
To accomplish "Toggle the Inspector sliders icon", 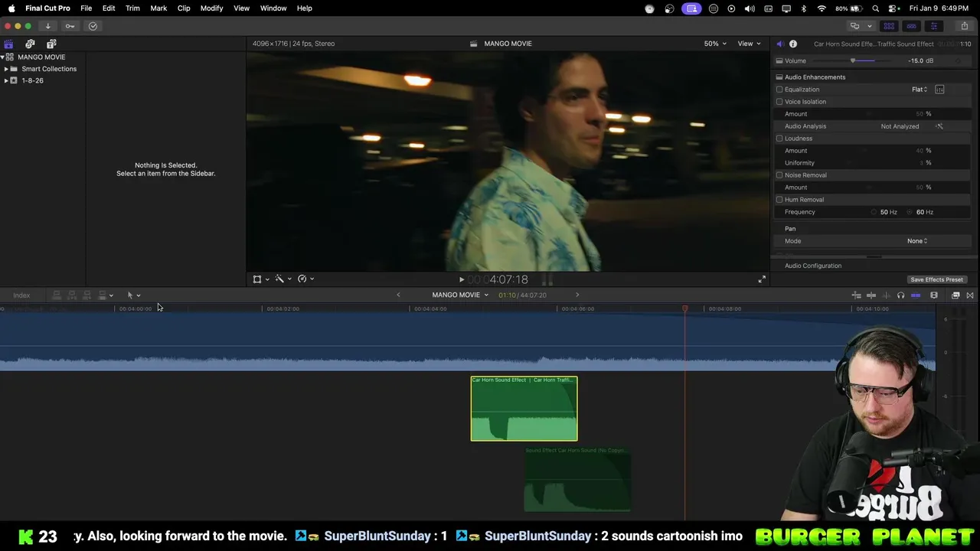I will (x=933, y=26).
